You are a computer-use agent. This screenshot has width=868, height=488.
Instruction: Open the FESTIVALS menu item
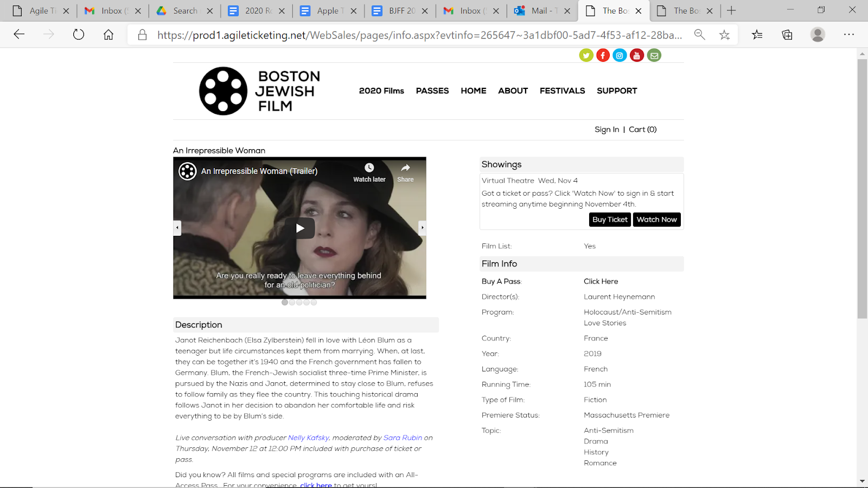[x=563, y=91]
